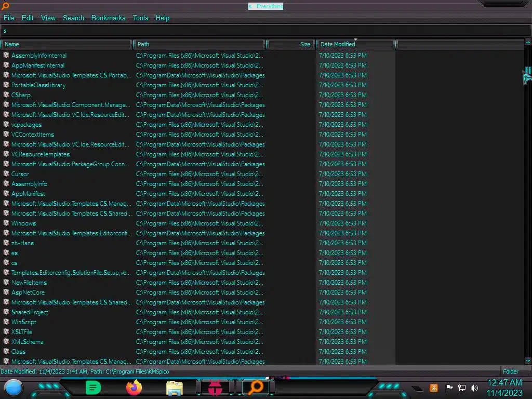The image size is (532, 399).
Task: Select the vcpackages folder icon
Action: [6, 124]
